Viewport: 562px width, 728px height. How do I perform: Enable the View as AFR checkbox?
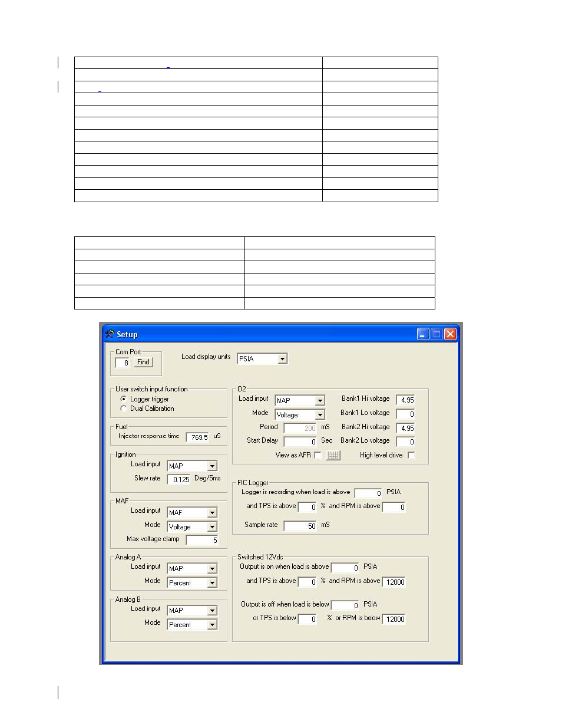pos(318,455)
